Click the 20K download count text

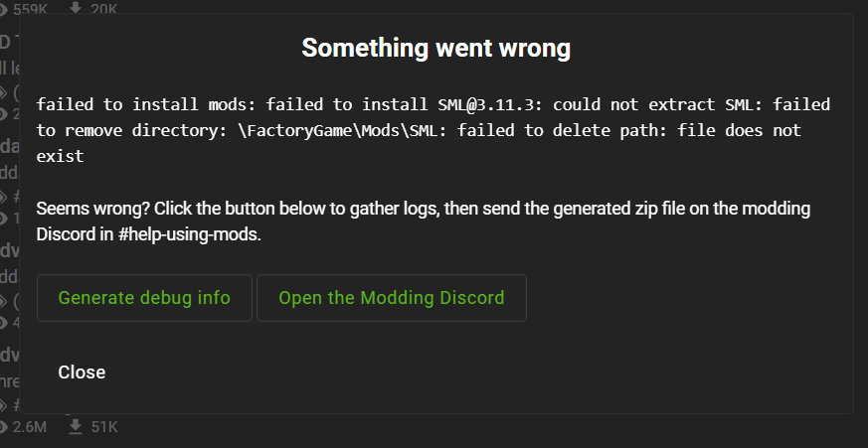click(x=103, y=9)
